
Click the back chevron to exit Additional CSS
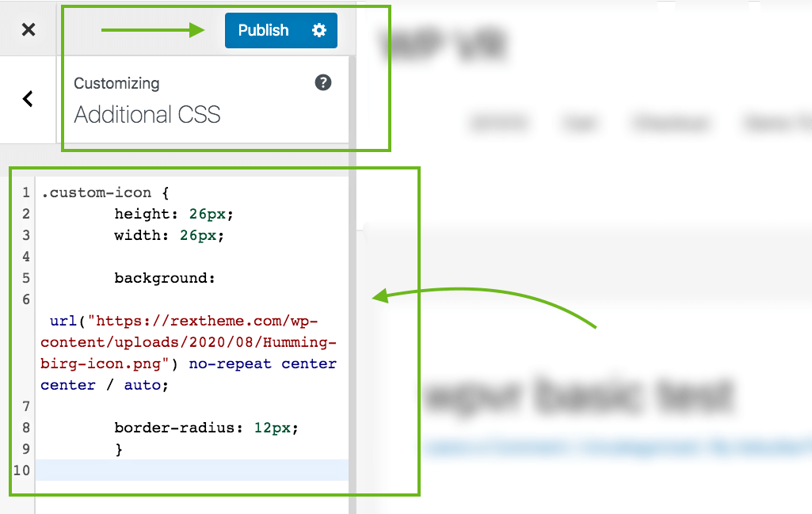29,99
